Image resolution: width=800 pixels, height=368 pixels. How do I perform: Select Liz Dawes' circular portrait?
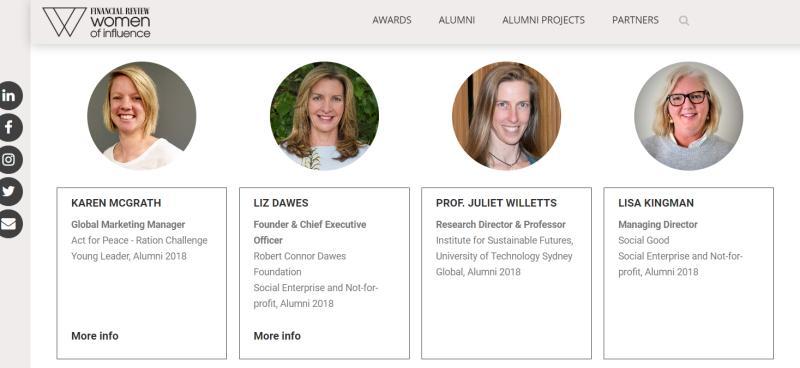pyautogui.click(x=324, y=115)
